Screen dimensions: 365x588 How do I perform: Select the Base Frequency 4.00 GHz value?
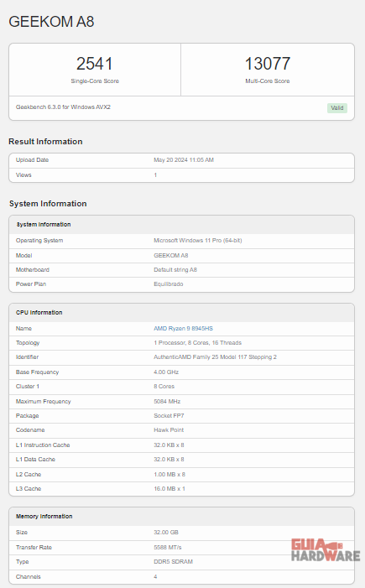[x=166, y=372]
